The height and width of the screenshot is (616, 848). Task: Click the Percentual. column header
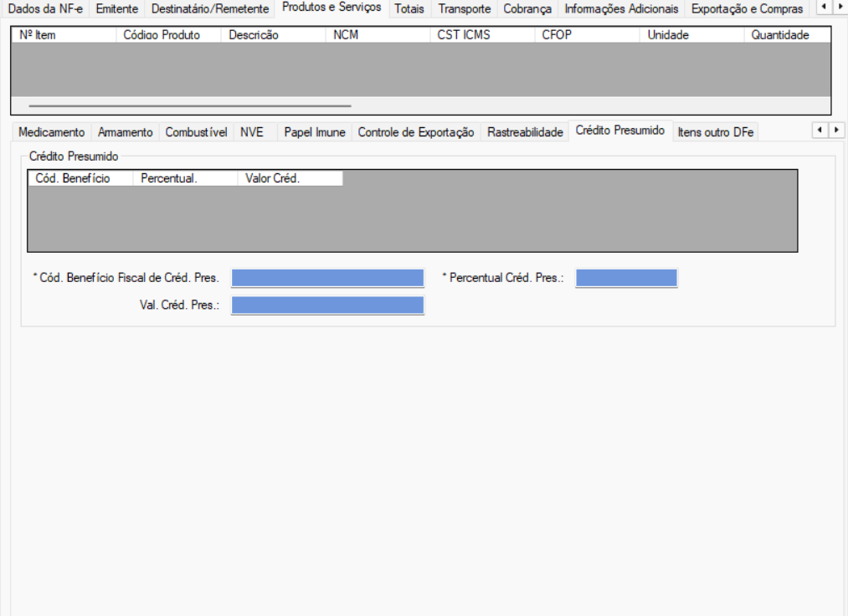click(186, 178)
